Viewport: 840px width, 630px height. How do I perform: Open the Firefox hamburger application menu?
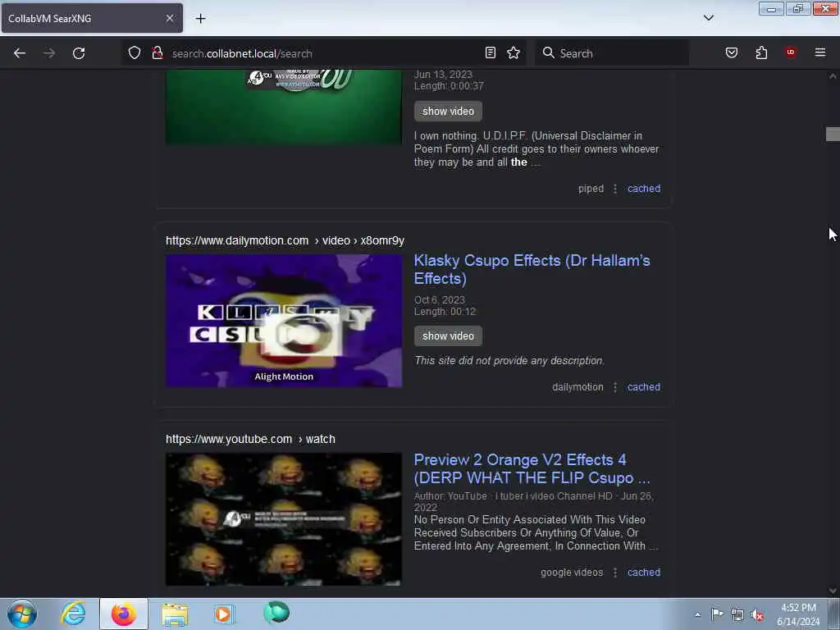tap(819, 52)
